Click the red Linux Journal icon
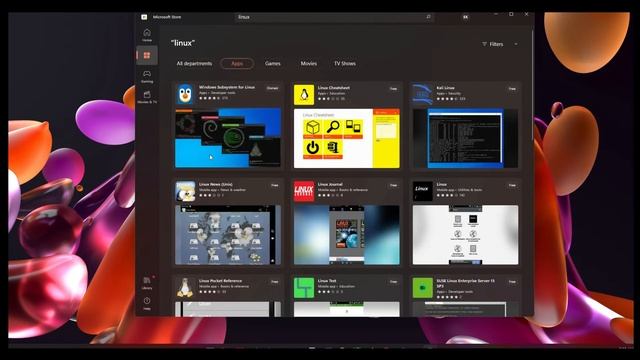 pyautogui.click(x=304, y=191)
